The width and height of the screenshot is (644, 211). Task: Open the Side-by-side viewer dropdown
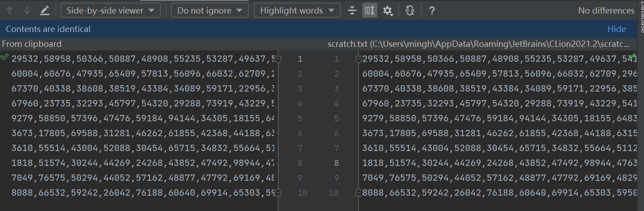point(110,10)
